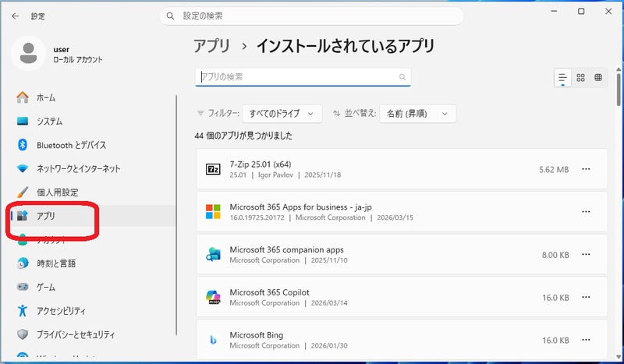Click the magnifier icon in アプリの検索
This screenshot has width=624, height=364.
pyautogui.click(x=402, y=77)
